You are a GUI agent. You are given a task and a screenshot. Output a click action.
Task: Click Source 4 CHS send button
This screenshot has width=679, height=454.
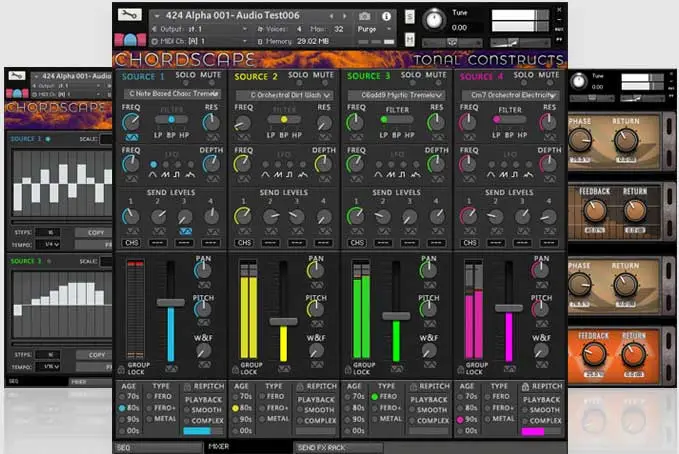pos(470,243)
